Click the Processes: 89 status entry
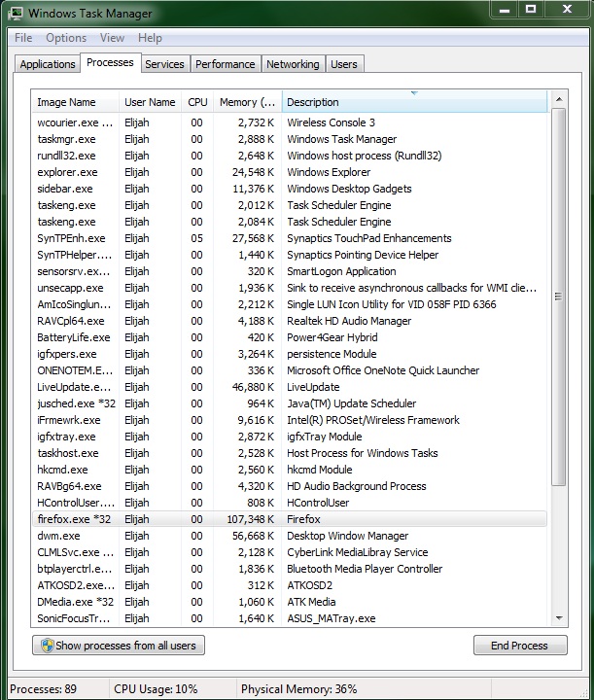 click(44, 689)
